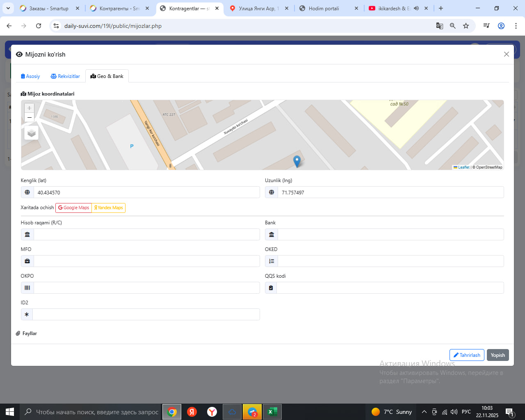Open location in Google Maps
Viewport: 525px width, 420px height.
(73, 208)
